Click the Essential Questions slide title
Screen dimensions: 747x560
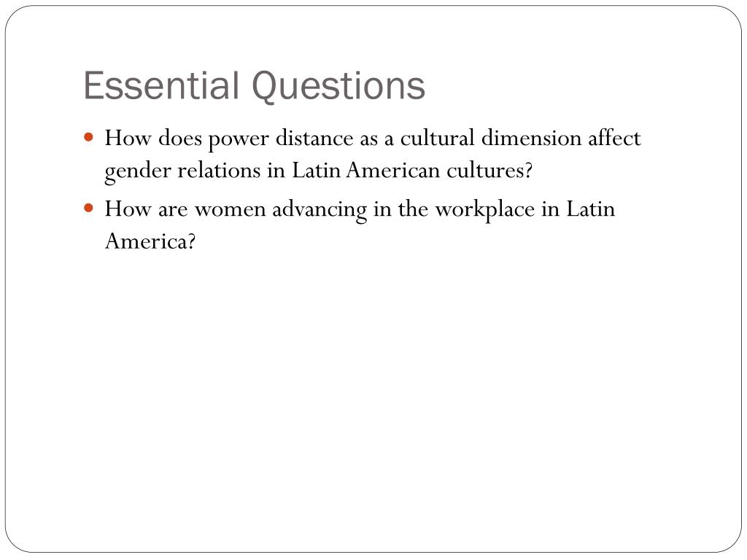[254, 86]
